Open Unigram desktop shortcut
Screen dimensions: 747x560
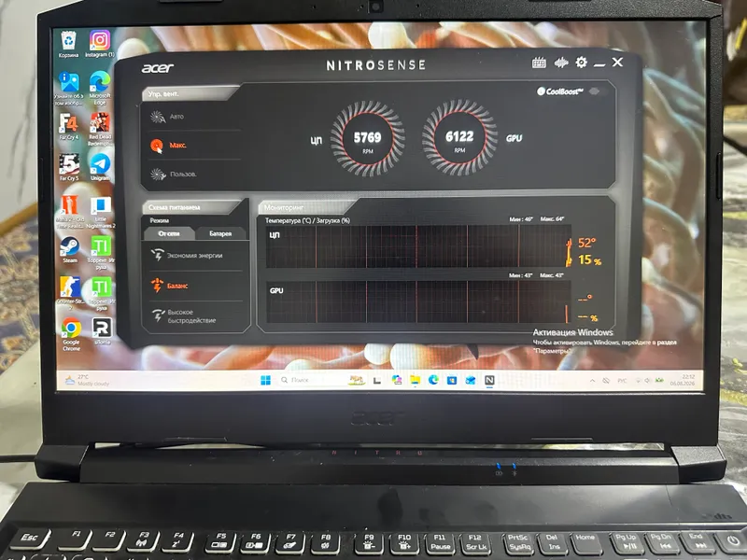100,167
